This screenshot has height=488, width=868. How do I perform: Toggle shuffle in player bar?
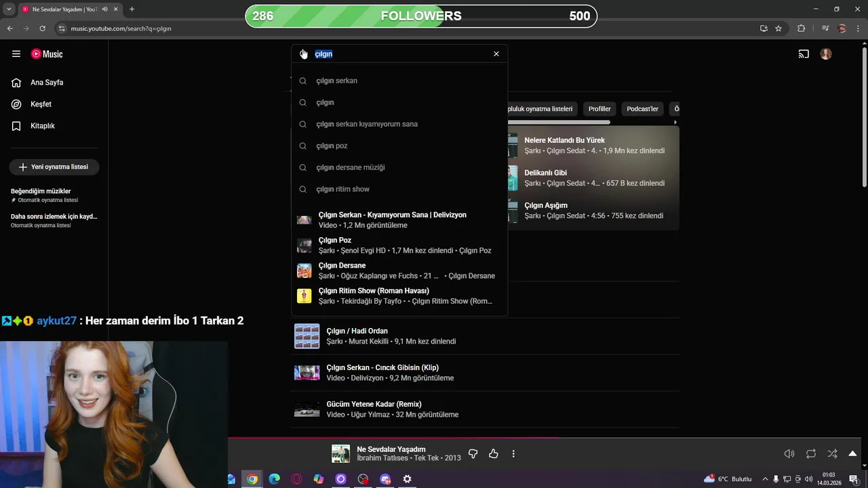click(832, 453)
